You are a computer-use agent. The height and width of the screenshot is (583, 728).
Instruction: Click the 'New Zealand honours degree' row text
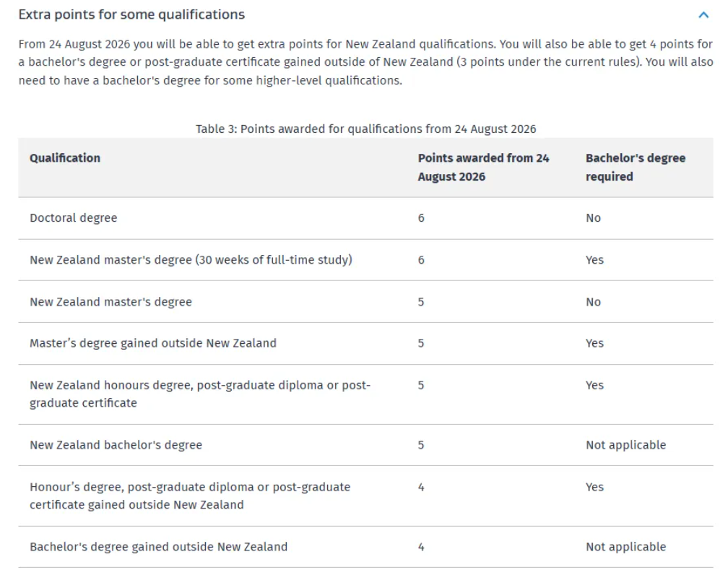coord(199,394)
